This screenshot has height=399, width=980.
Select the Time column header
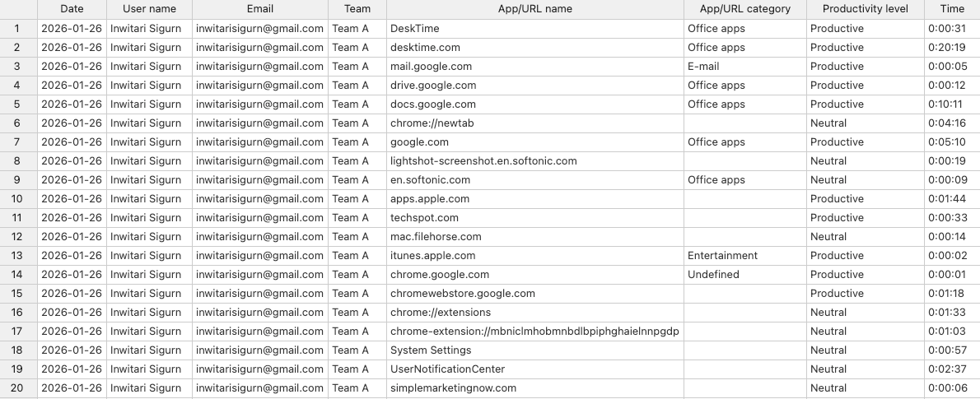(x=952, y=9)
